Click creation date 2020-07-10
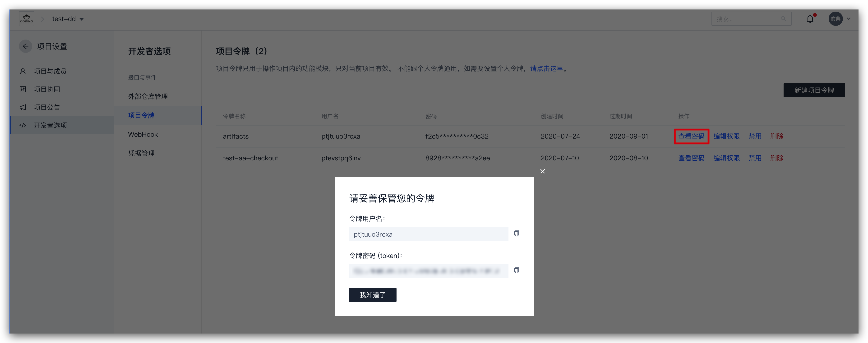This screenshot has height=343, width=868. (x=559, y=158)
